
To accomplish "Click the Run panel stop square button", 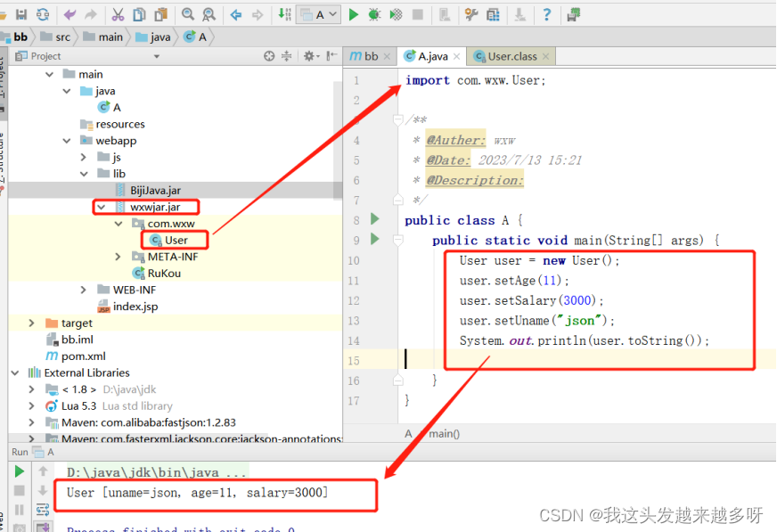I will point(20,490).
